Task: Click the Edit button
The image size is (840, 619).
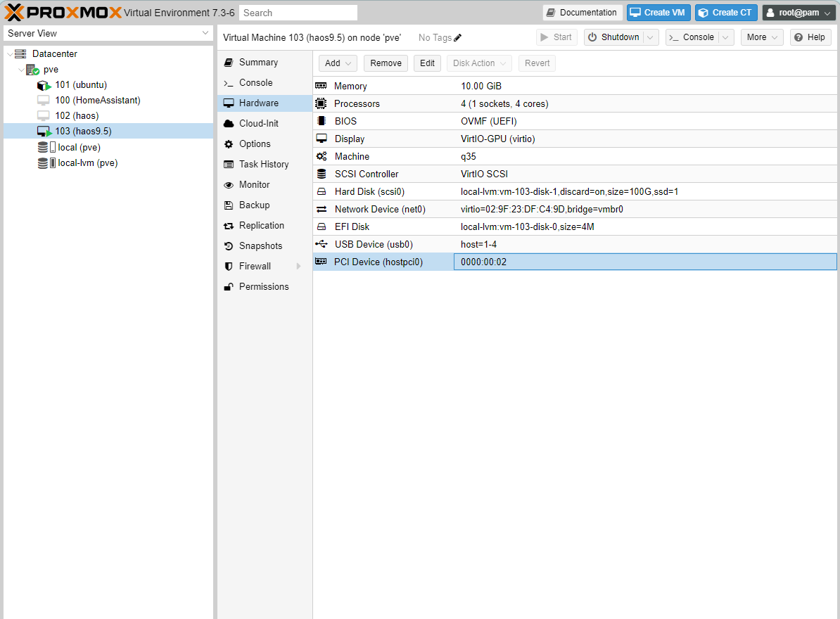Action: (x=427, y=63)
